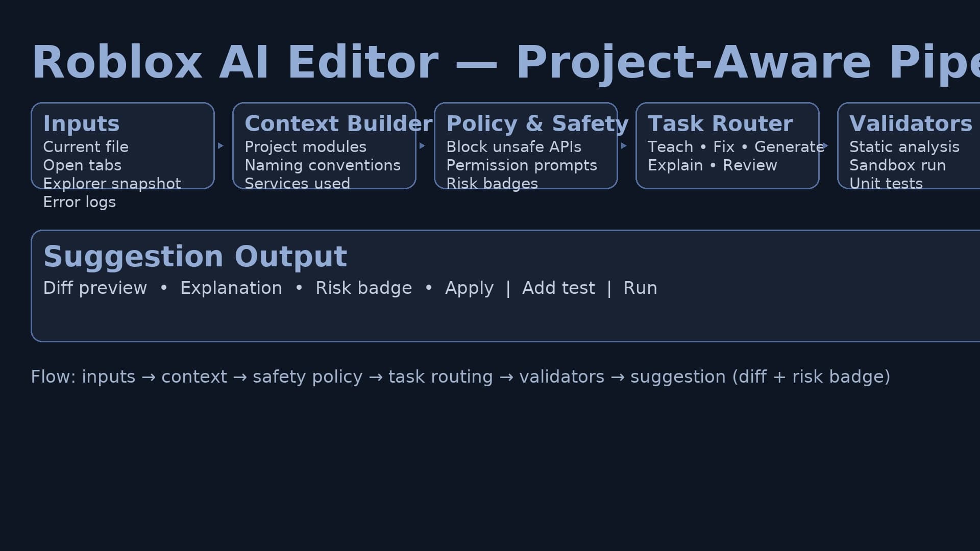Click the Context Builder heading

[338, 124]
